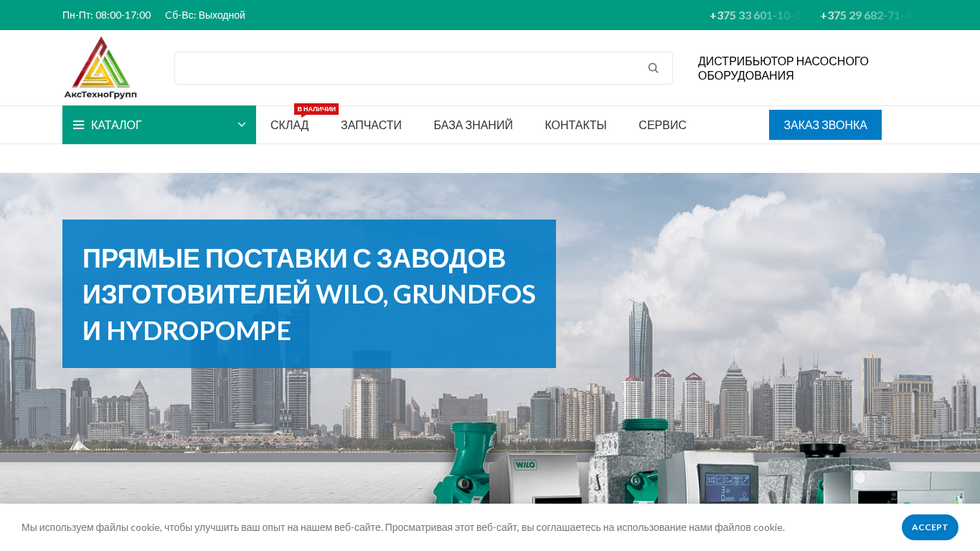
Task: Open the СКЛАД menu item
Action: (290, 125)
